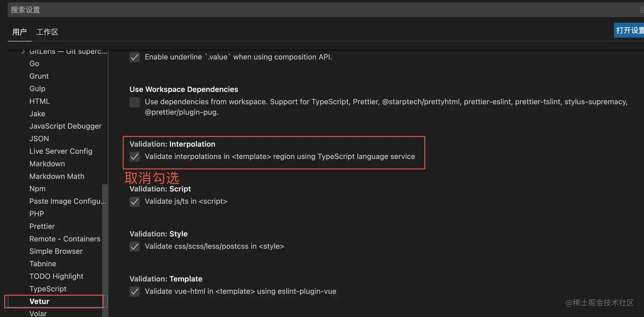Toggle the Validation: Style checkbox

pyautogui.click(x=135, y=247)
